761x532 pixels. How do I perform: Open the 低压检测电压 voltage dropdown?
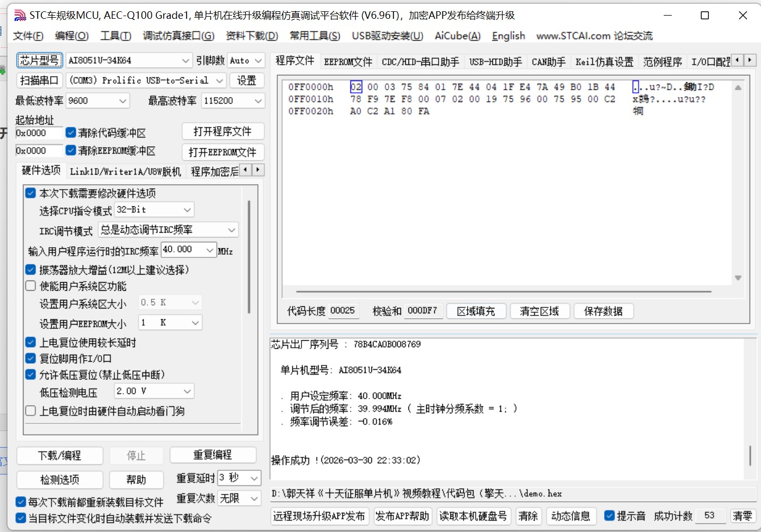(186, 391)
